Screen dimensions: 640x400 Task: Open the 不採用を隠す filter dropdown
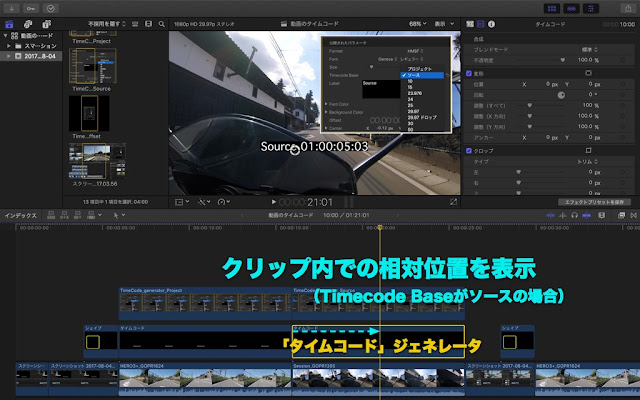pos(107,24)
